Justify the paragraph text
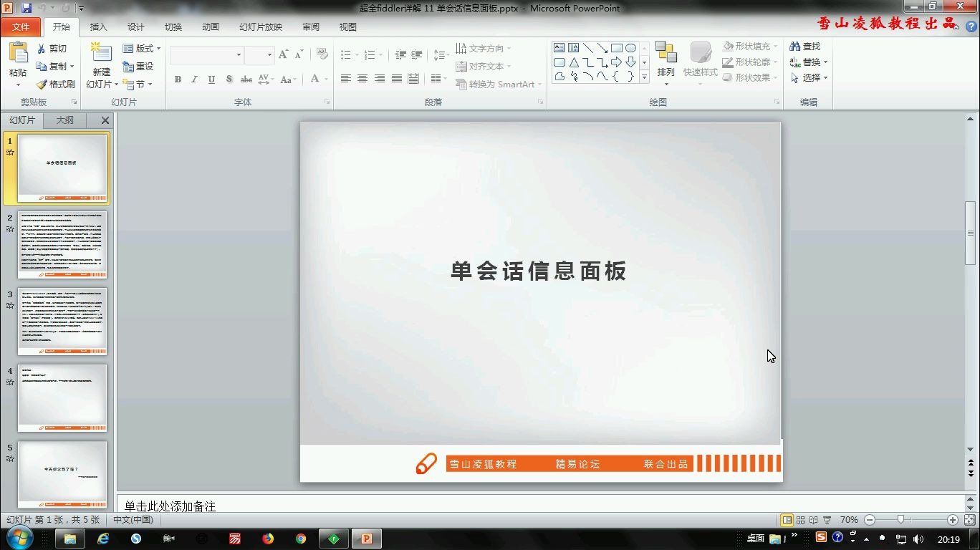This screenshot has width=980, height=550. pyautogui.click(x=397, y=79)
